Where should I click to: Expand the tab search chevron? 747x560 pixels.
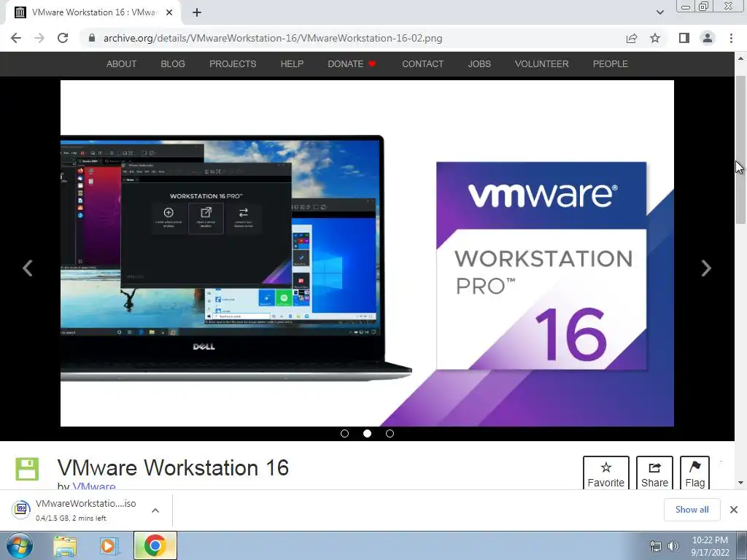coord(659,12)
